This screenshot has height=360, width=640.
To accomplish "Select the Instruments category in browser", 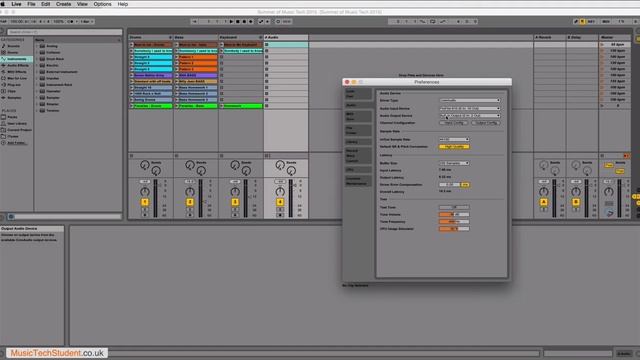I will pyautogui.click(x=16, y=59).
